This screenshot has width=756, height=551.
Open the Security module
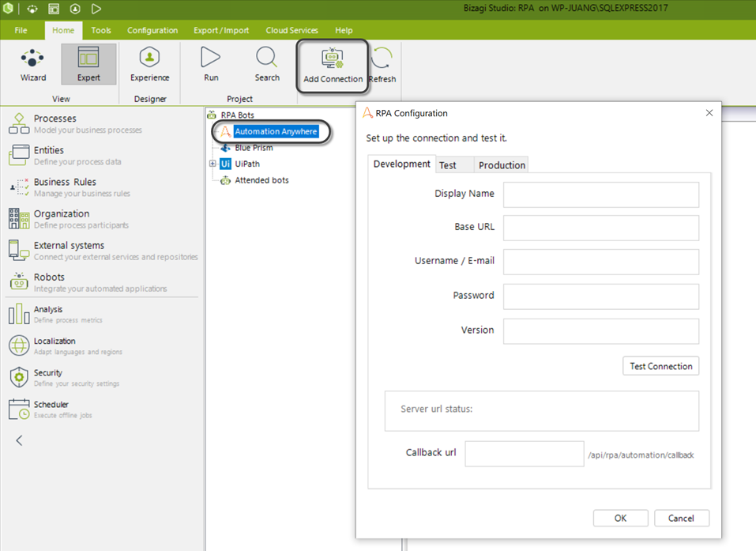[x=64, y=378]
